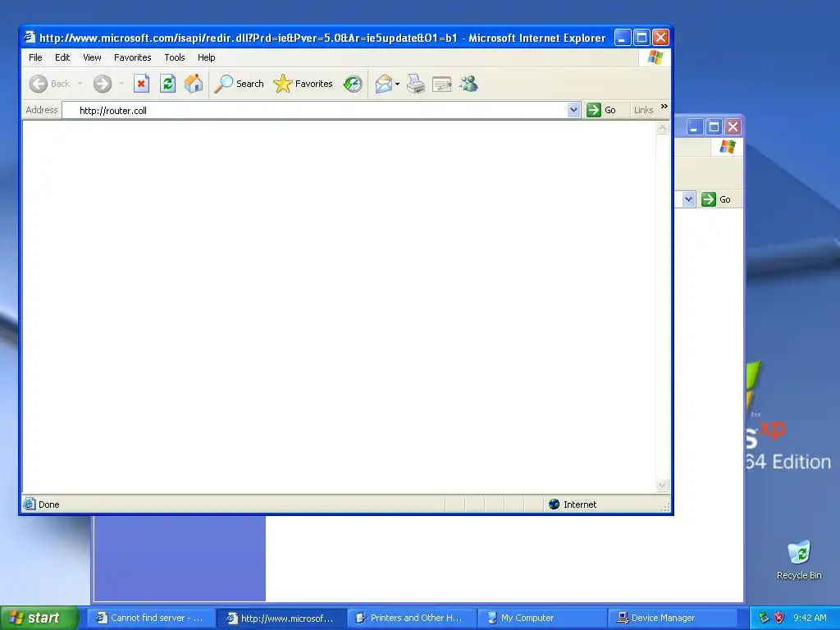The width and height of the screenshot is (840, 630).
Task: Open the View menu
Action: point(92,57)
